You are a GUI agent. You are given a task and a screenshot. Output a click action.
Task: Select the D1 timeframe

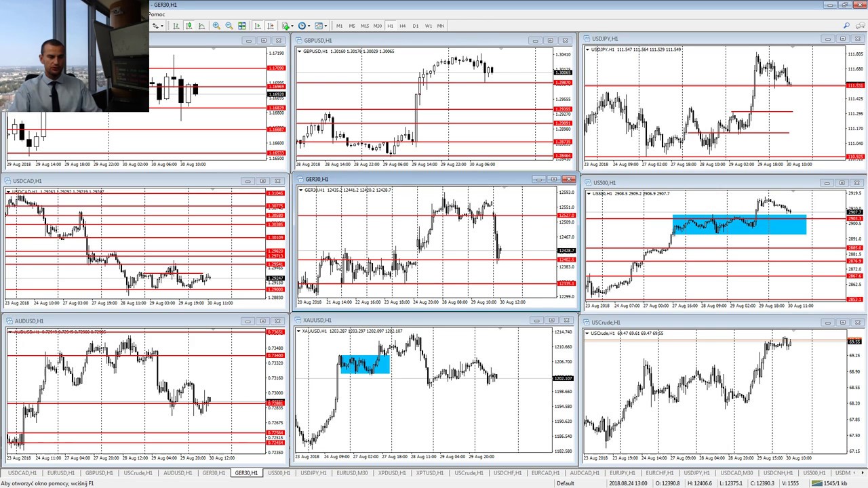tap(416, 26)
